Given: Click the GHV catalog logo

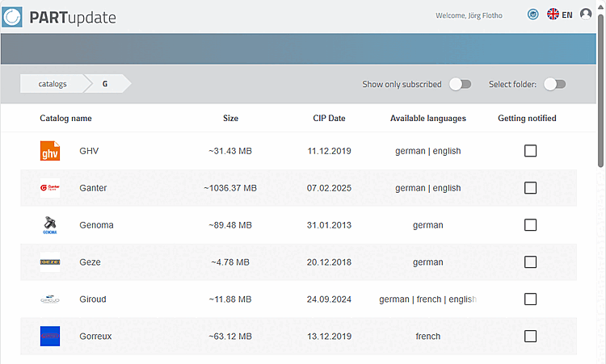Looking at the screenshot, I should [50, 151].
